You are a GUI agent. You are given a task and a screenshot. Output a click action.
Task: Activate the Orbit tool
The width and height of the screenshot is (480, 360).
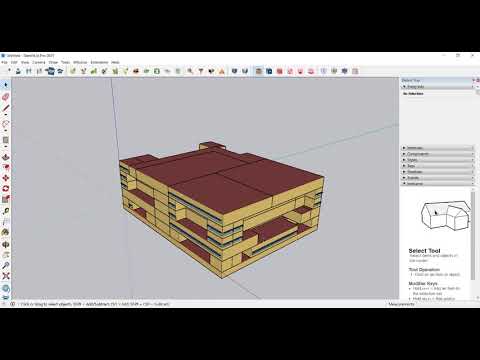[x=6, y=244]
